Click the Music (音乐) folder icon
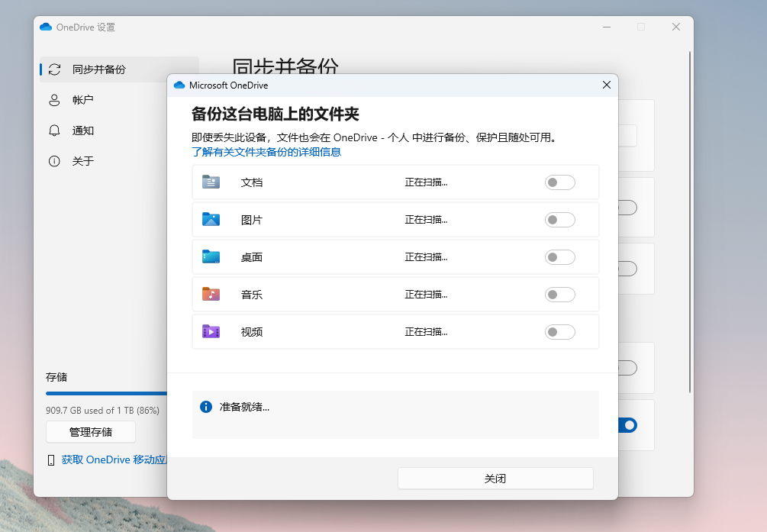The width and height of the screenshot is (767, 532). (211, 294)
